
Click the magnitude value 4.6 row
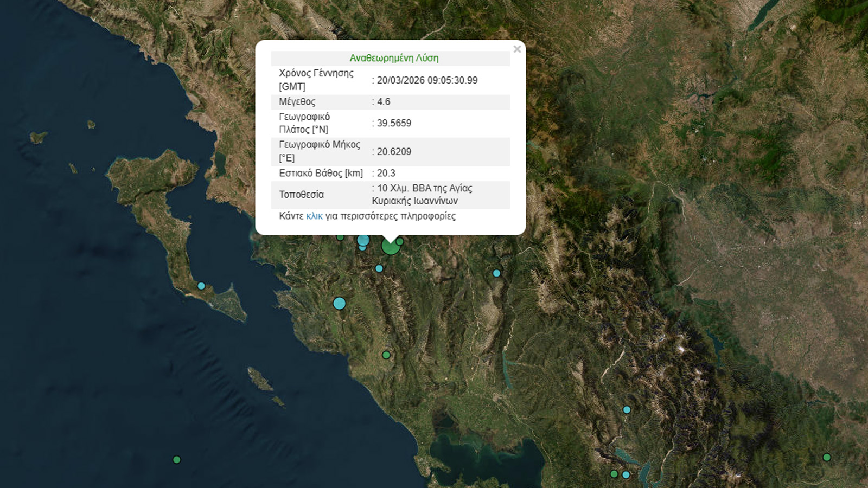[384, 102]
